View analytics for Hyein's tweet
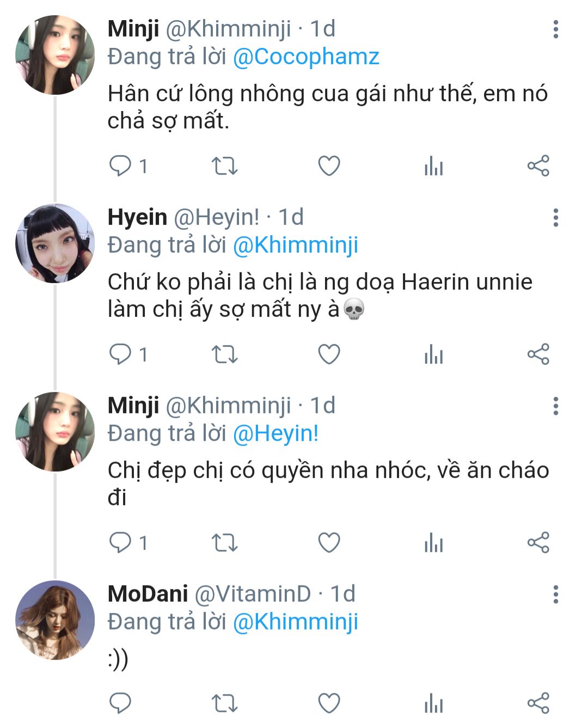588x727 pixels. tap(433, 355)
